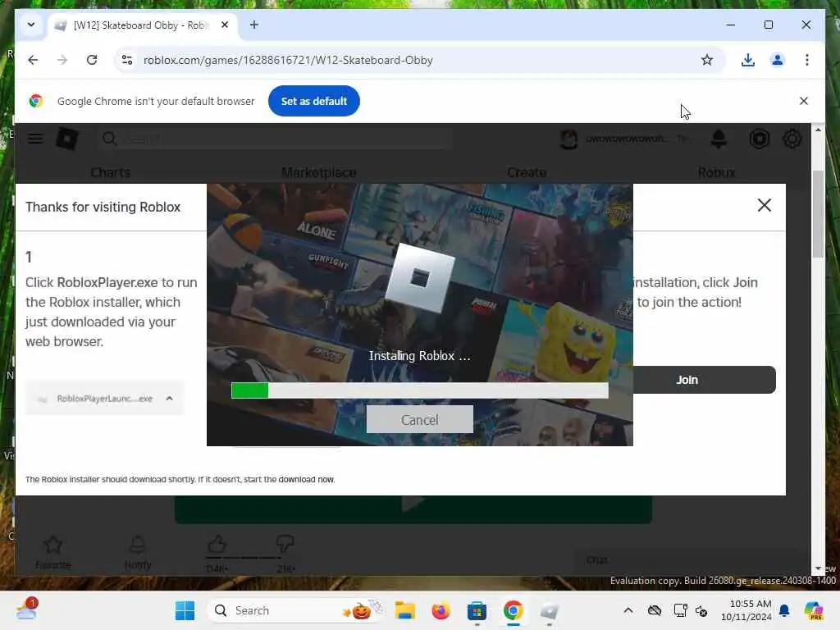This screenshot has width=840, height=630.
Task: Go forward in browser history
Action: 62,60
